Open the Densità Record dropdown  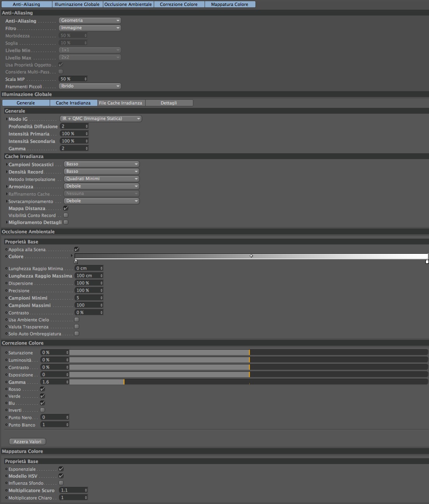[x=102, y=171]
